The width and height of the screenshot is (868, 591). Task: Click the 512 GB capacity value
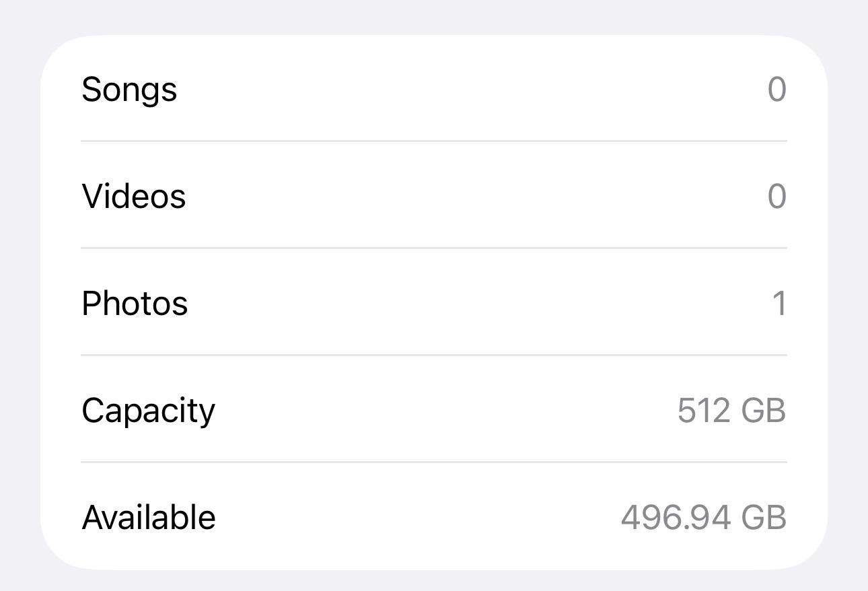coord(731,411)
